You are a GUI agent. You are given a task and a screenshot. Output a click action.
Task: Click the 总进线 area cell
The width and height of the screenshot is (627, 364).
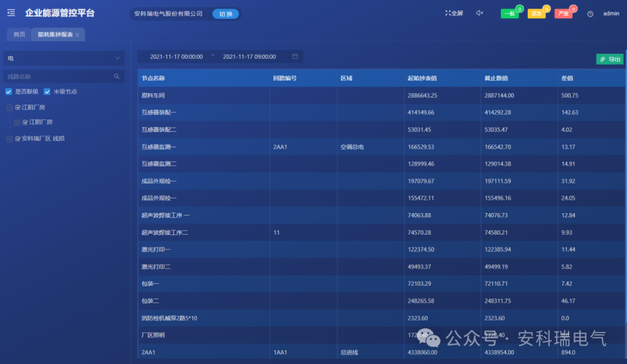[349, 352]
